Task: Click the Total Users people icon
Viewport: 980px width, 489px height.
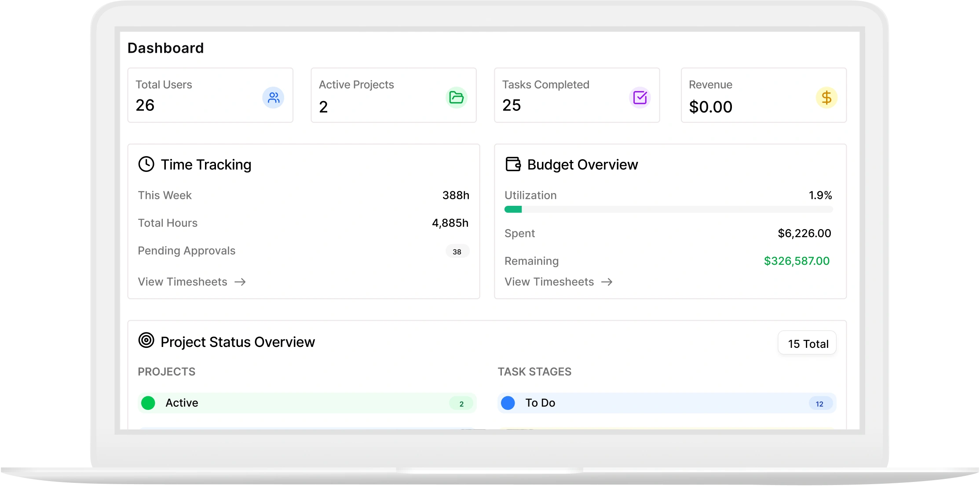Action: click(273, 98)
